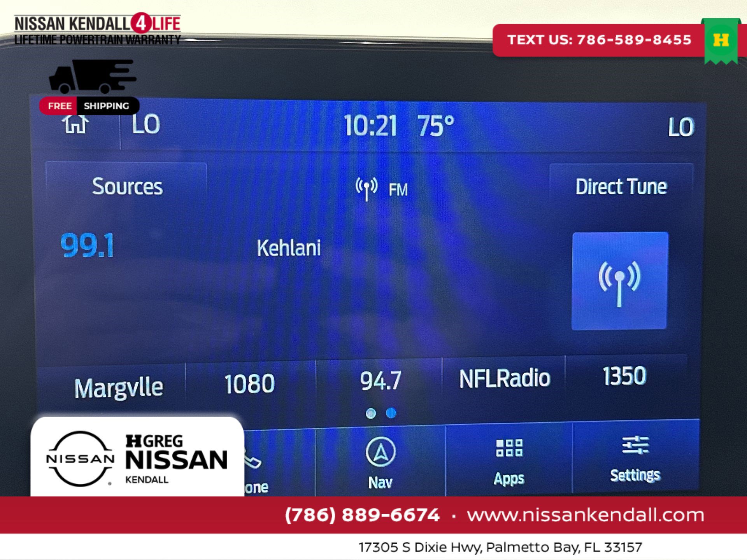
Task: Open the Nav compass icon
Action: click(x=381, y=452)
